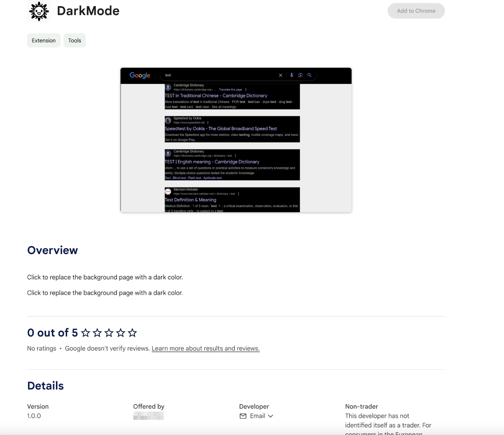The height and width of the screenshot is (435, 504).
Task: Click the third empty rating star
Action: point(109,333)
